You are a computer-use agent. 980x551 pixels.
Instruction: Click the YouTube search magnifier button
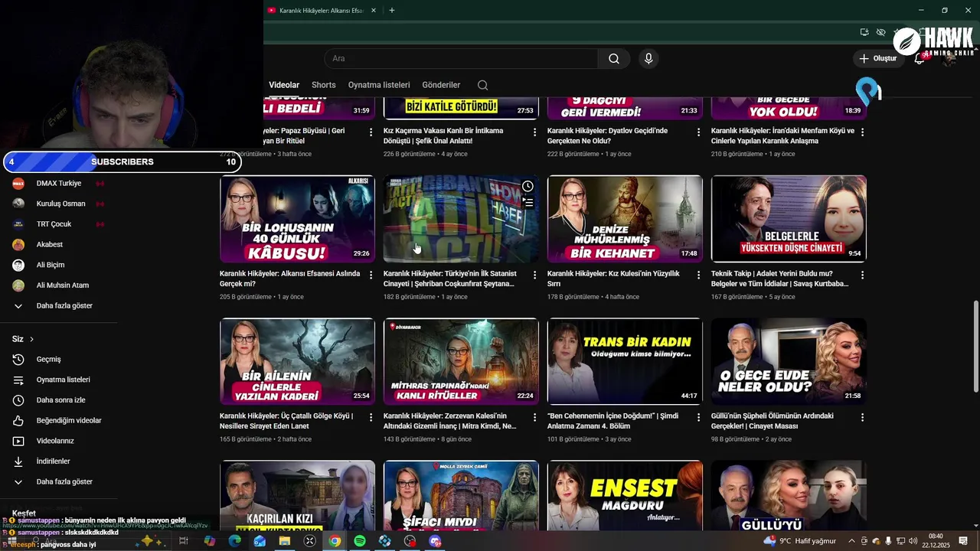coord(614,59)
